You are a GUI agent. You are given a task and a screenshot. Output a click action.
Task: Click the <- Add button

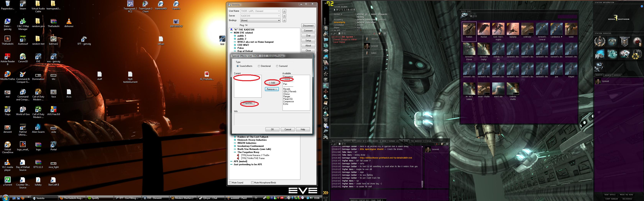272,83
